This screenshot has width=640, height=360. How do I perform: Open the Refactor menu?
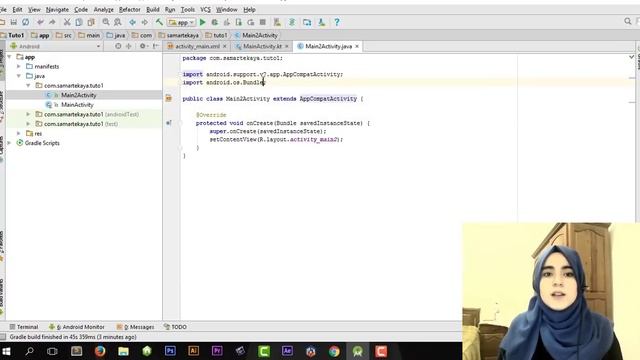(129, 9)
